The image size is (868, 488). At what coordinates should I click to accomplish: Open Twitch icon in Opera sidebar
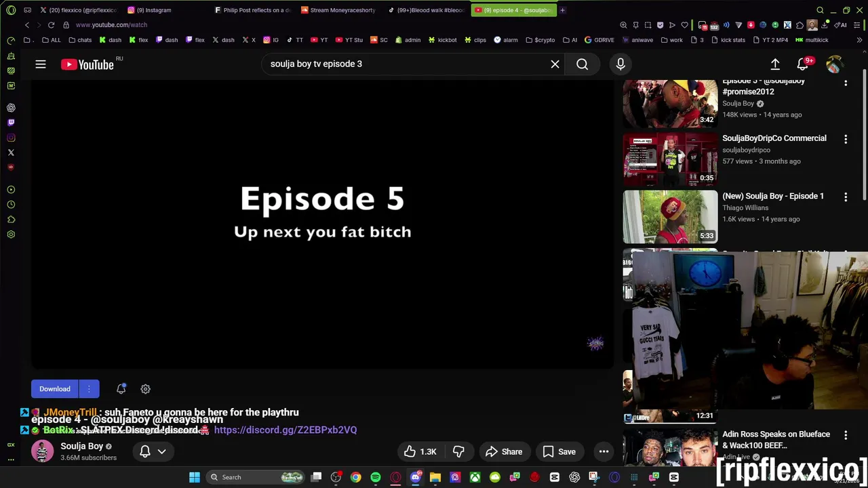pos(11,123)
